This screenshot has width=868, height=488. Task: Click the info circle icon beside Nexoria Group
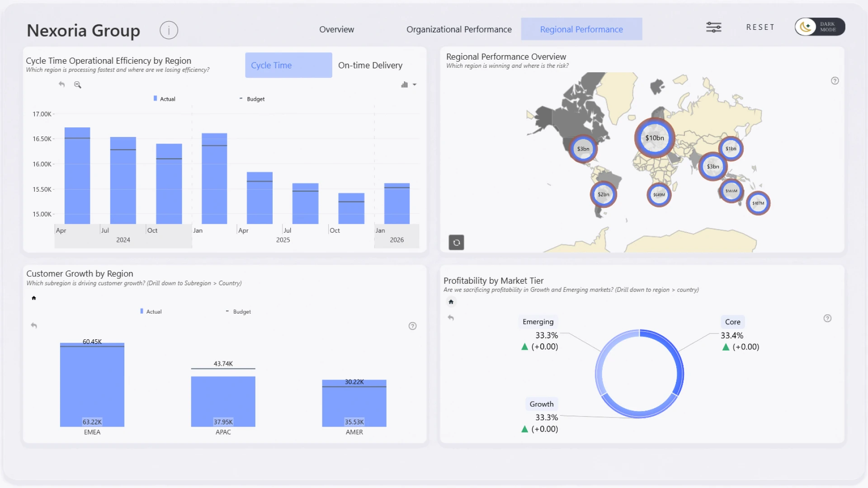pyautogui.click(x=169, y=30)
